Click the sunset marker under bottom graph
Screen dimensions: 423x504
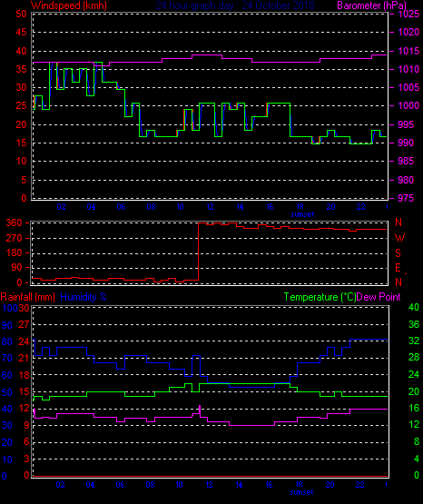coord(301,492)
